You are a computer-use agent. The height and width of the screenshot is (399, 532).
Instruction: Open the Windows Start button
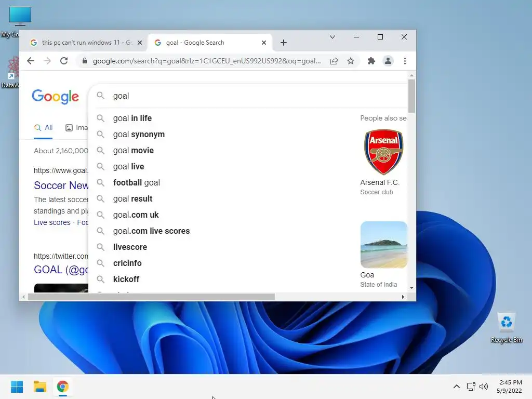coord(17,387)
